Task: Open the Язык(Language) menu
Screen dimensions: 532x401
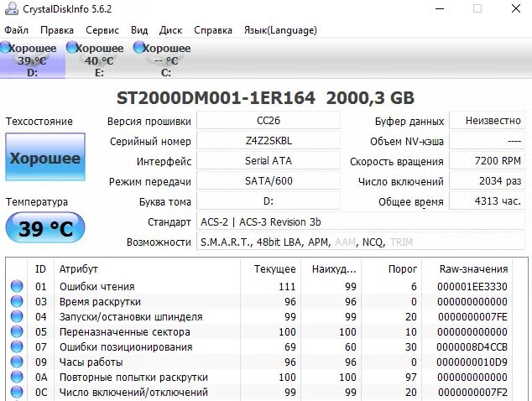Action: pyautogui.click(x=280, y=30)
